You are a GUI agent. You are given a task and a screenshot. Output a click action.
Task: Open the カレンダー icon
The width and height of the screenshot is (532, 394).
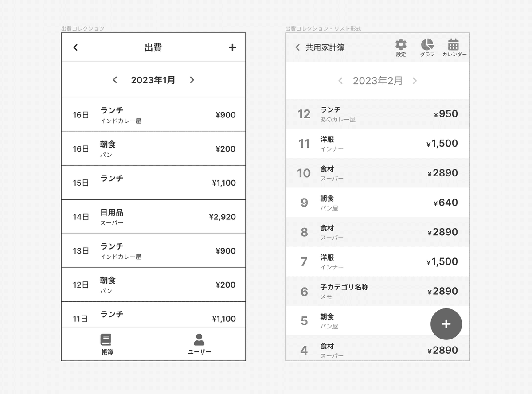click(x=454, y=47)
